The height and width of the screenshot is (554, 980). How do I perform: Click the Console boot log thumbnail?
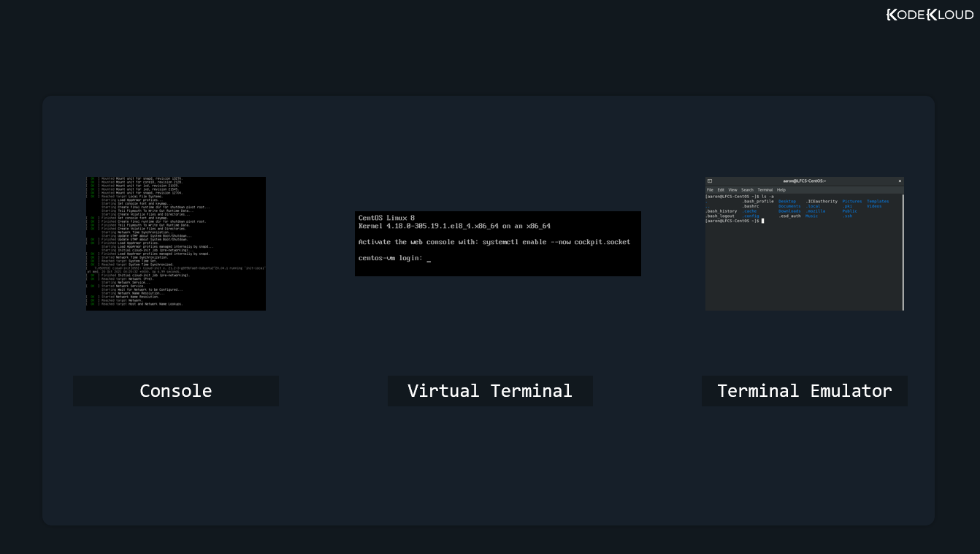point(175,243)
